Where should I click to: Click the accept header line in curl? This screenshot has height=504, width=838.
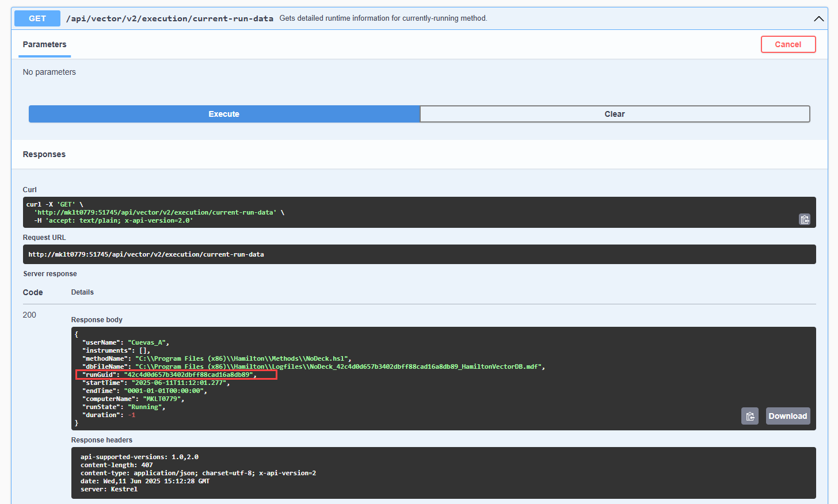tap(113, 220)
